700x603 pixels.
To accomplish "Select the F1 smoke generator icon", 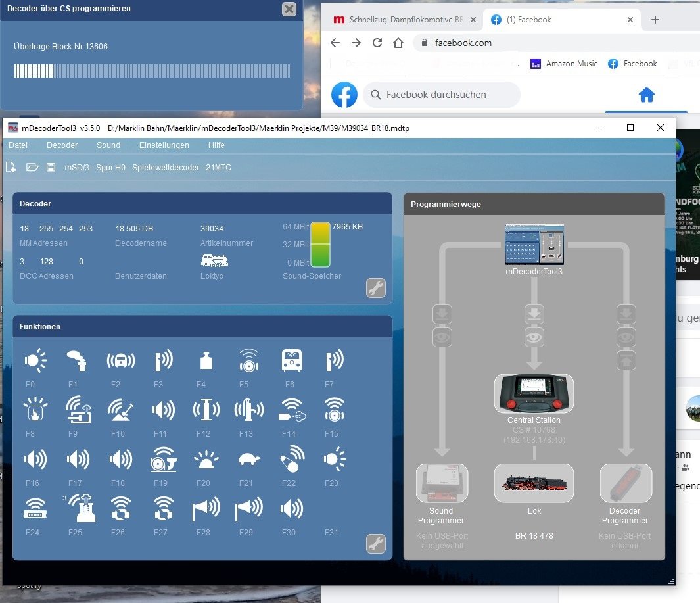I will pos(76,361).
